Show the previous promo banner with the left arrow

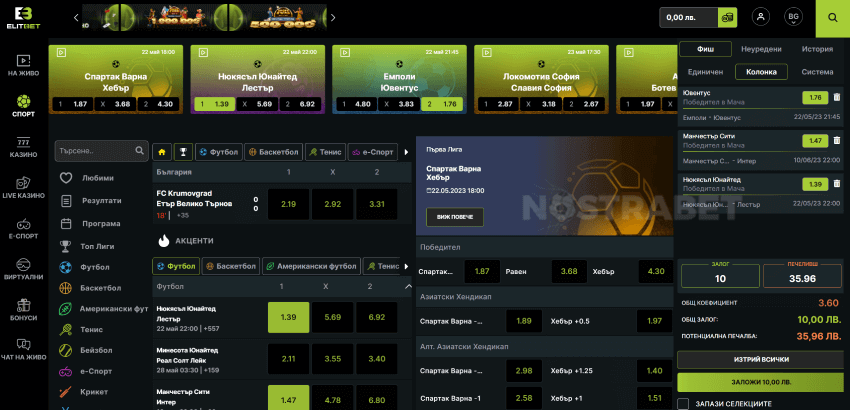[76, 17]
